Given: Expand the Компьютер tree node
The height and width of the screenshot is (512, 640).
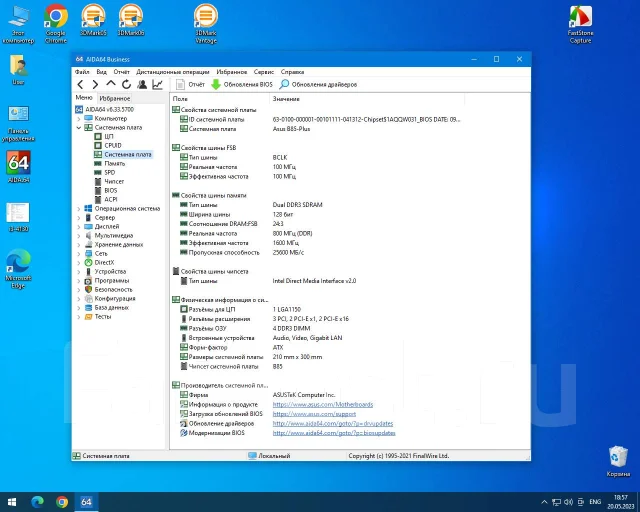Looking at the screenshot, I should pyautogui.click(x=79, y=119).
